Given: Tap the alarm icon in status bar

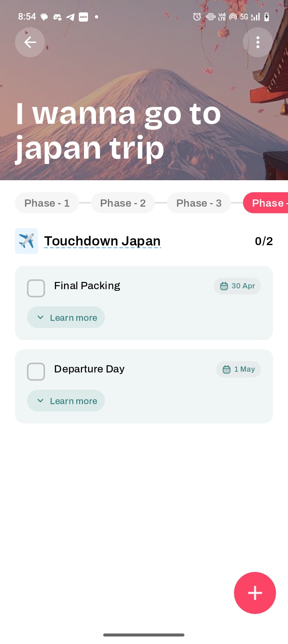Looking at the screenshot, I should (197, 17).
